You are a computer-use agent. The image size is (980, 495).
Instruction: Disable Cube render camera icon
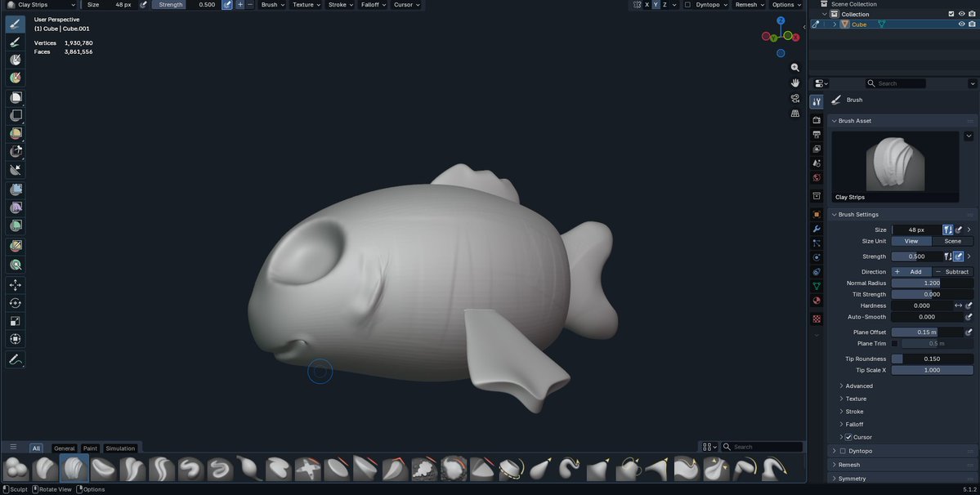tap(972, 25)
